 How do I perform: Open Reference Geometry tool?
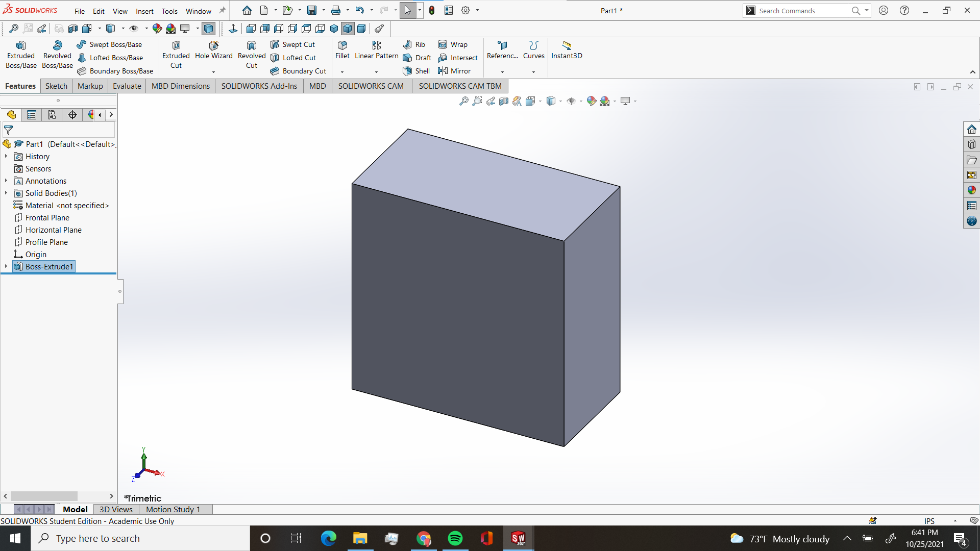(502, 51)
